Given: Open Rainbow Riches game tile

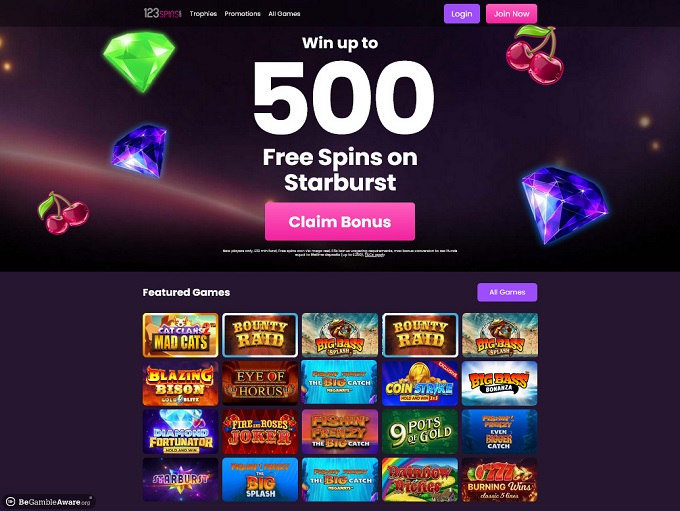Looking at the screenshot, I should point(420,480).
